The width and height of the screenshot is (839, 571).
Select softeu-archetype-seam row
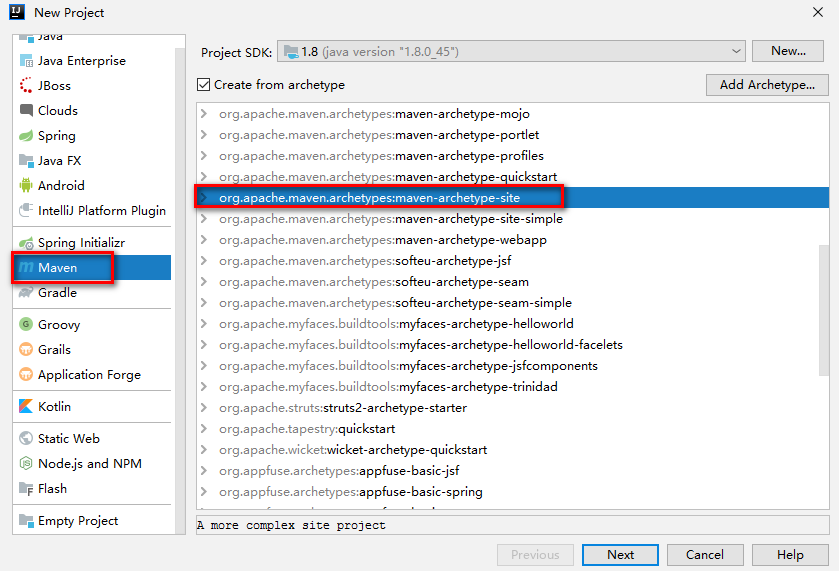(513, 281)
